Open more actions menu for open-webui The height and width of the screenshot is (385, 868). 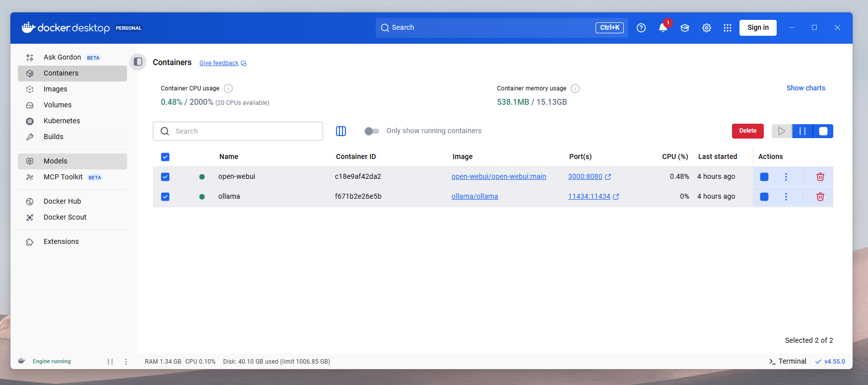coord(786,177)
